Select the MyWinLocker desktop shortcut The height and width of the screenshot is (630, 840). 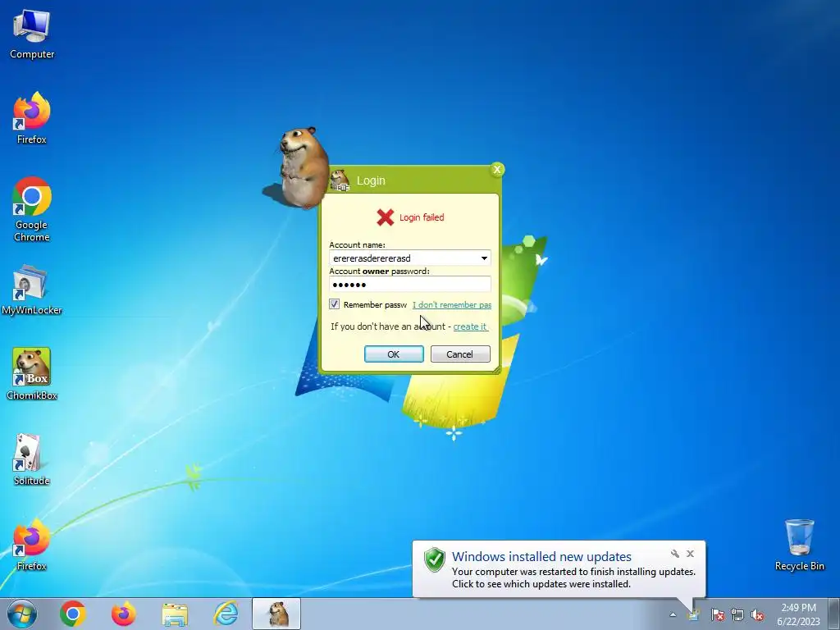32,290
